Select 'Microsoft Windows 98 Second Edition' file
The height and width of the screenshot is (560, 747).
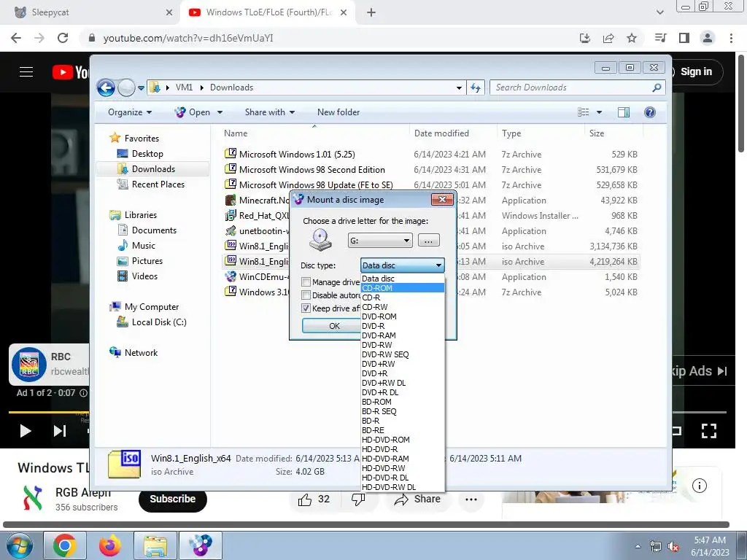[x=312, y=169]
